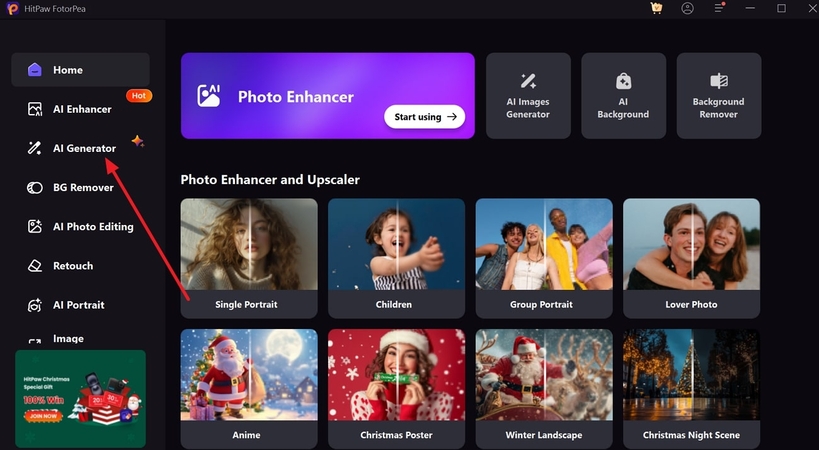Click the AI Background bag icon

[x=623, y=80]
